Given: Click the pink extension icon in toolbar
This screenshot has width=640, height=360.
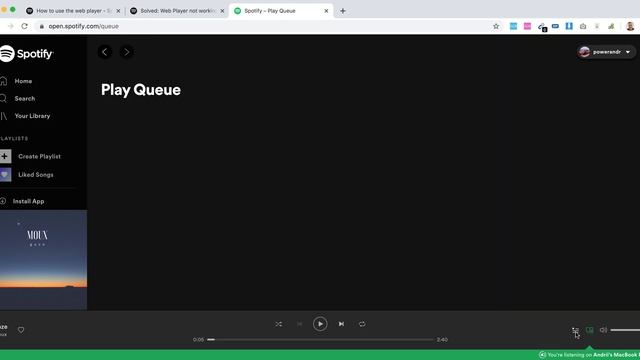Looking at the screenshot, I should (x=527, y=26).
